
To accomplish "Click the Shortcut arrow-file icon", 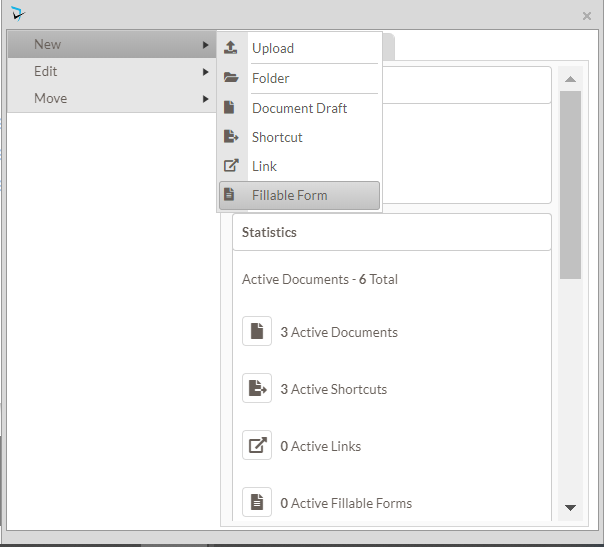I will pos(231,137).
